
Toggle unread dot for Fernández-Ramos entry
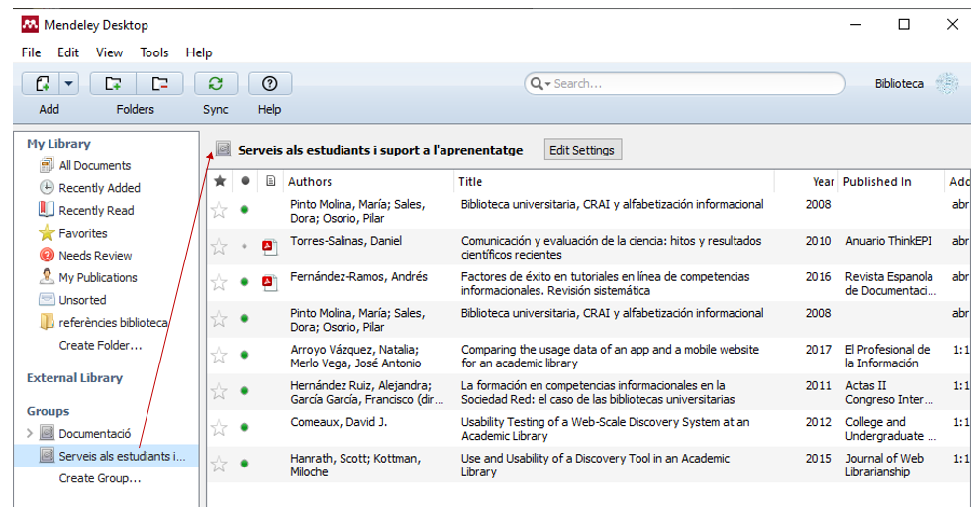[245, 282]
